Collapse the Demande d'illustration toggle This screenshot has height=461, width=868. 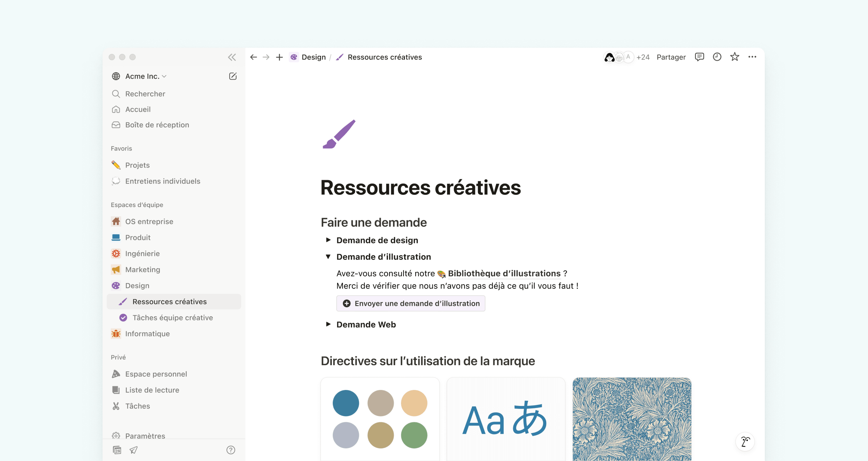click(328, 256)
